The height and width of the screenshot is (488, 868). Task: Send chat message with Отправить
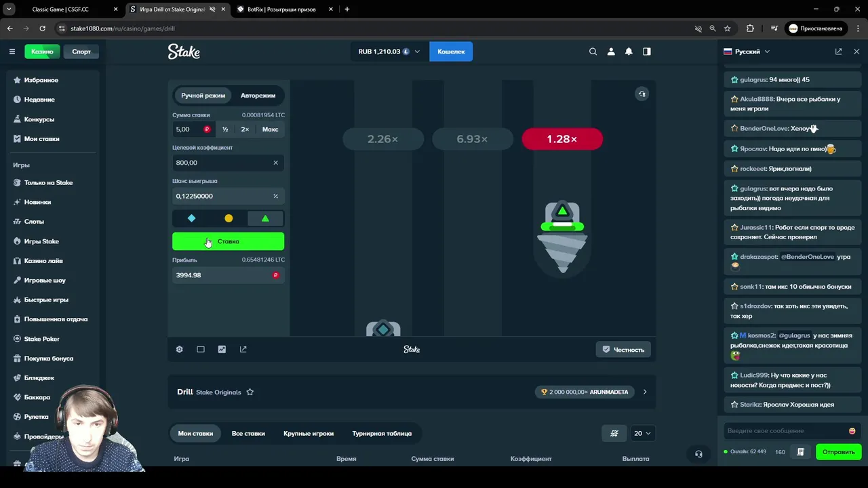838,452
